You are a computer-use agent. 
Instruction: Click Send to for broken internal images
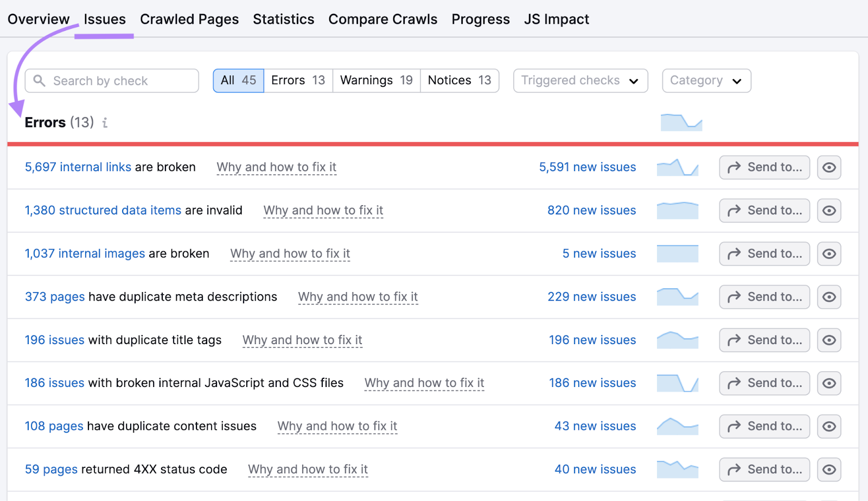click(x=764, y=253)
